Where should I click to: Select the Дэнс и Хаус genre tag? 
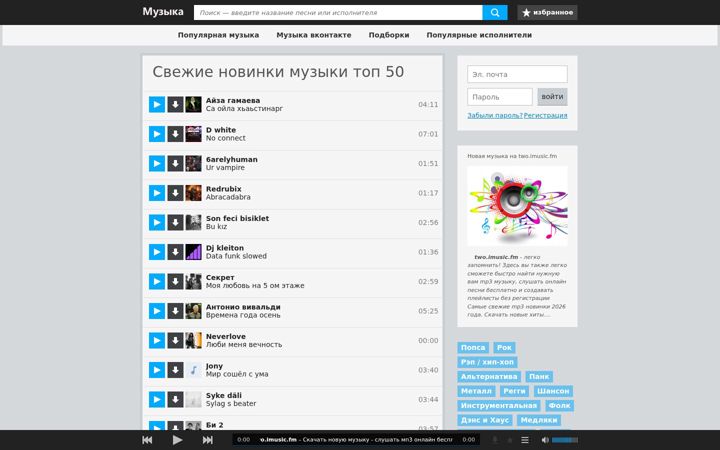click(x=485, y=420)
